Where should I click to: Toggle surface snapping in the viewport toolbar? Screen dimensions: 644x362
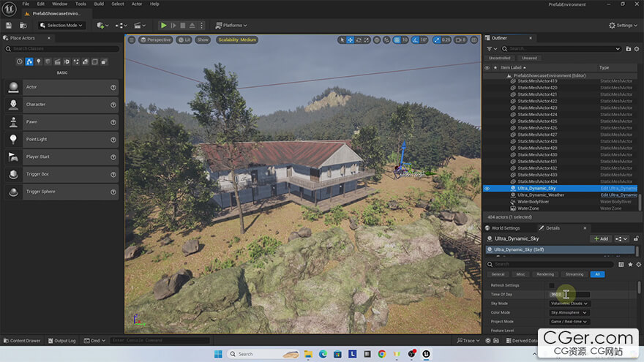point(386,39)
